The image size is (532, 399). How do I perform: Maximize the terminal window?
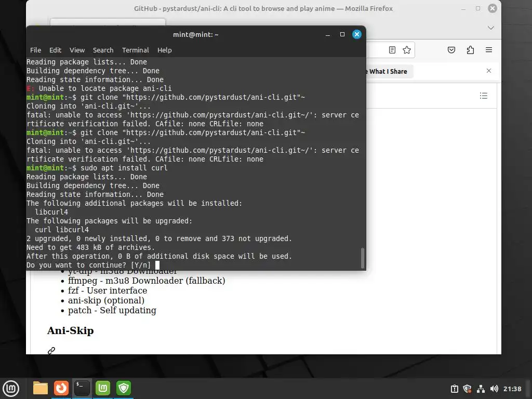[342, 34]
